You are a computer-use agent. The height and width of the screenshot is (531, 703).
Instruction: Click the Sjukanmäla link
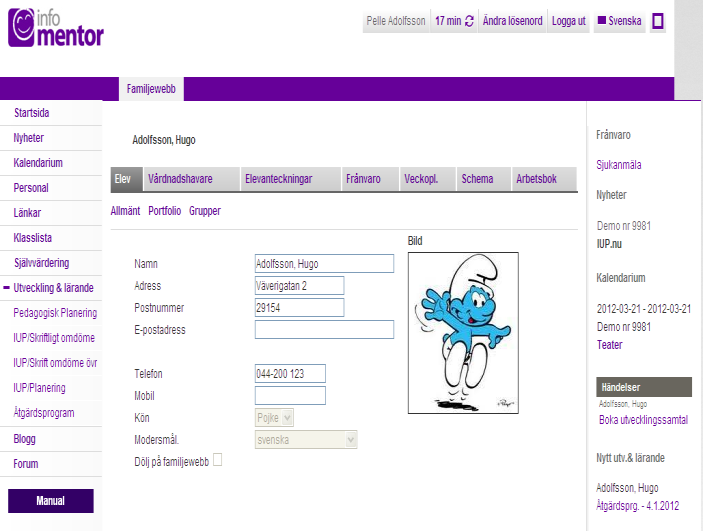(x=619, y=165)
